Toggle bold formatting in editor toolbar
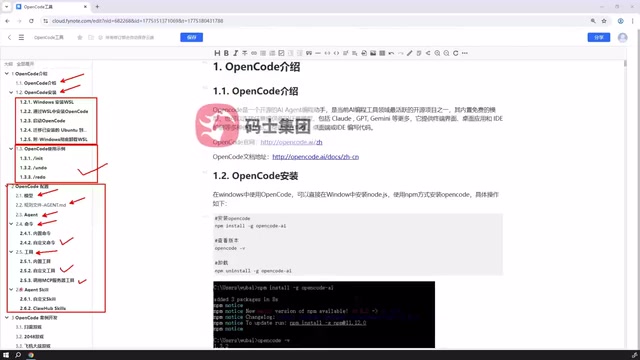The image size is (640, 360). click(226, 53)
